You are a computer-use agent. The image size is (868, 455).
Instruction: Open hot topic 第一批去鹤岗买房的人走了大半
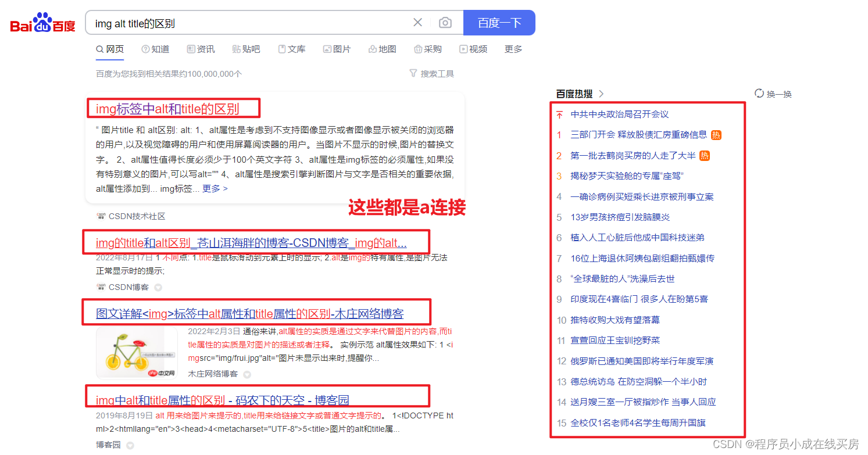pos(633,156)
